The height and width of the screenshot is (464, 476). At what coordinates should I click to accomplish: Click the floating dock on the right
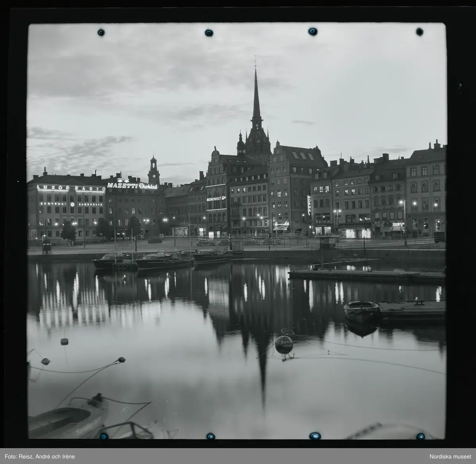tap(367, 274)
